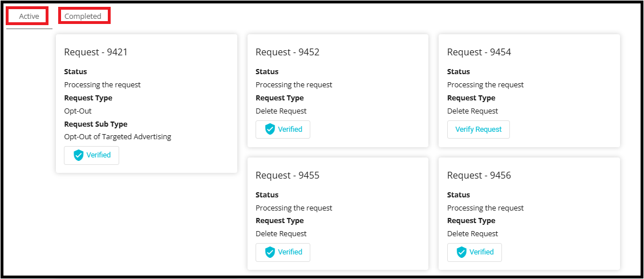This screenshot has width=644, height=279.
Task: Click the verified shield icon on Request 9456
Action: point(462,252)
